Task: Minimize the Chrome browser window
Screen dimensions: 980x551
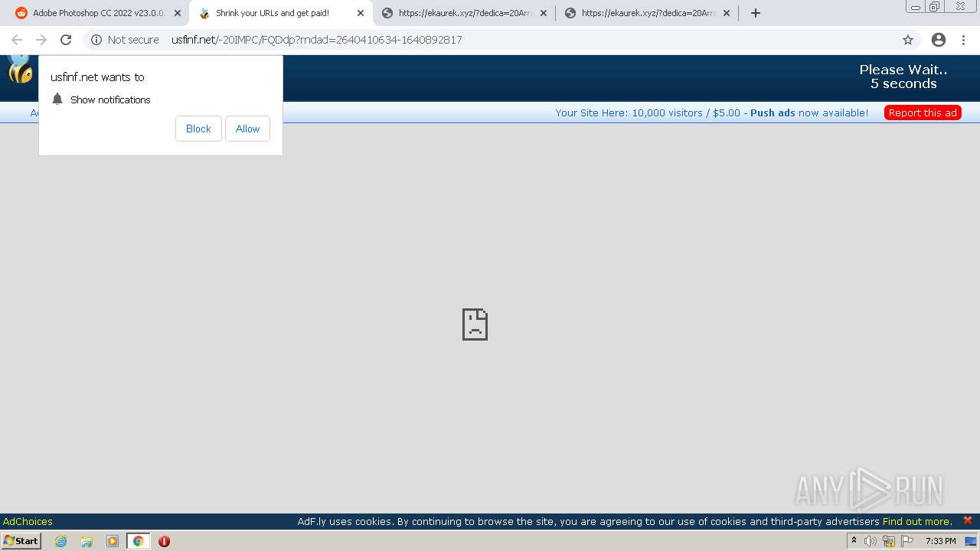Action: point(915,7)
